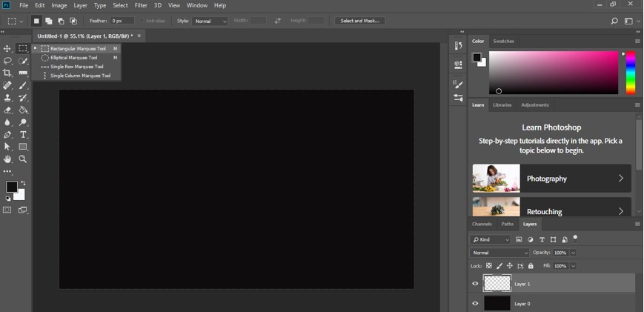Select the History Brush tool
Screen dimensions: 644x312
(x=23, y=98)
